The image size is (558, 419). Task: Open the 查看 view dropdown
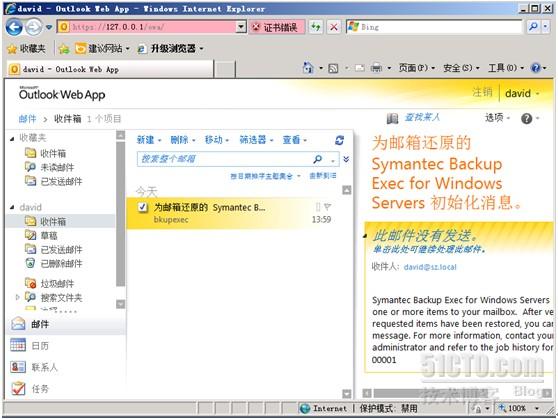[295, 140]
